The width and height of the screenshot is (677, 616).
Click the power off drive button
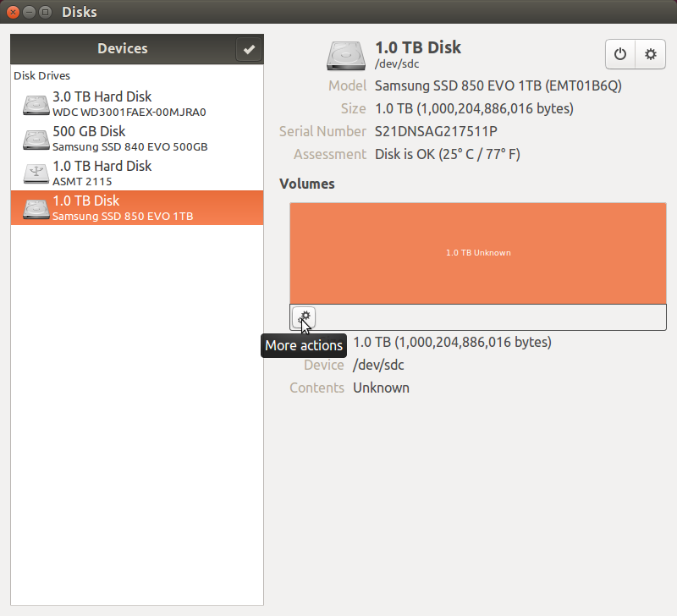coord(620,54)
